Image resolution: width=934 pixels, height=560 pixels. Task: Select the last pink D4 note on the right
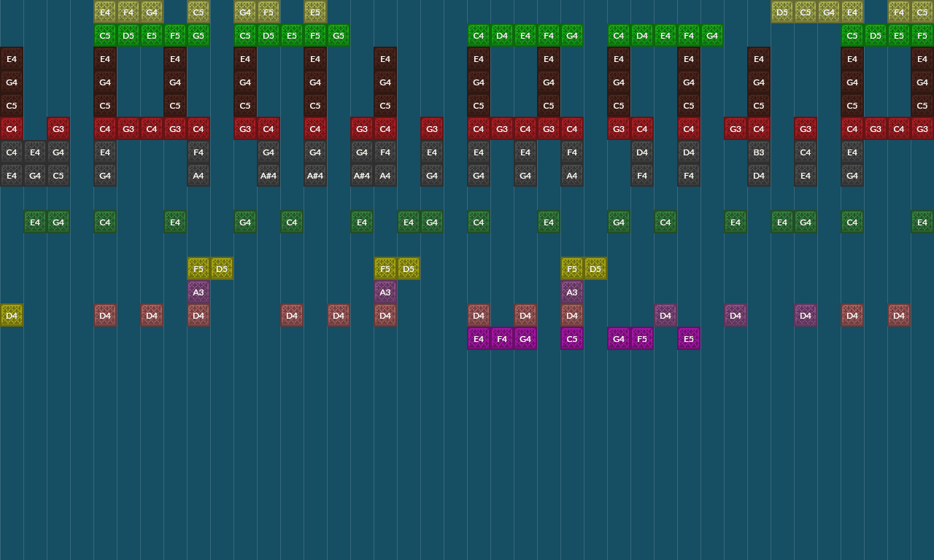[x=805, y=315]
